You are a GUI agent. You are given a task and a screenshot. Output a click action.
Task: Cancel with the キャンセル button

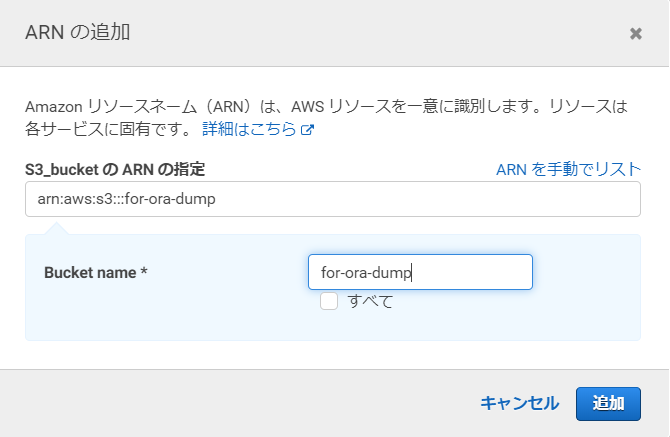(x=519, y=403)
